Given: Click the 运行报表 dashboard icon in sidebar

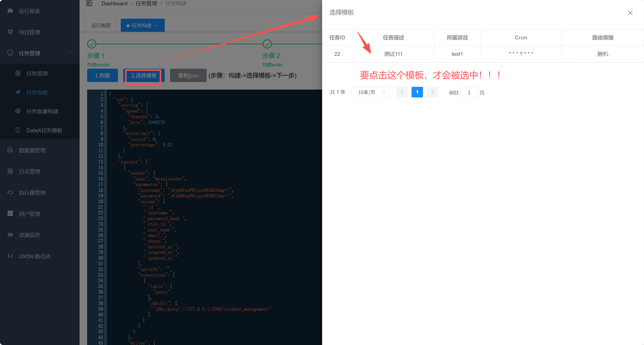Looking at the screenshot, I should (x=10, y=11).
